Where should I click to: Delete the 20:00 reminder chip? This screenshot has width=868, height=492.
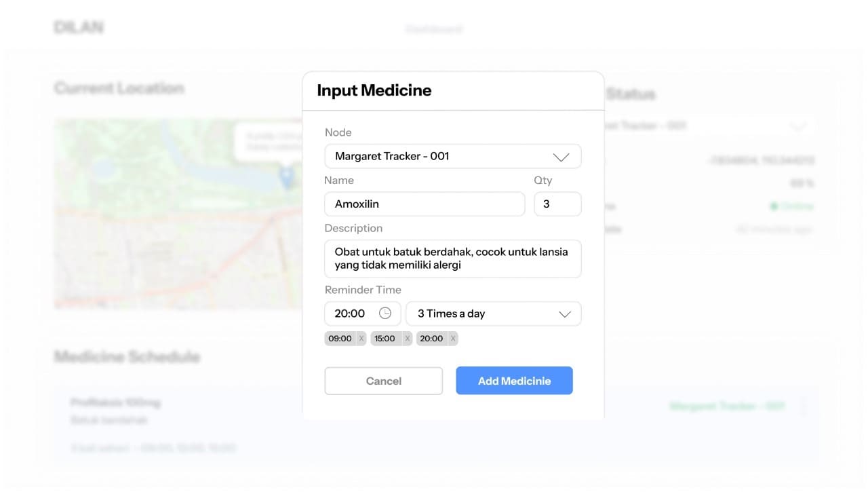(453, 339)
